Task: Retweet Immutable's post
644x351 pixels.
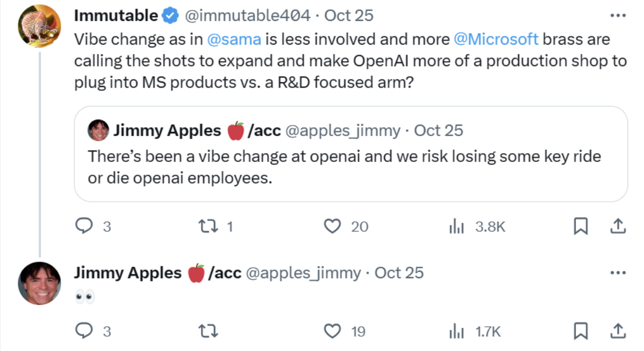Action: coord(206,226)
